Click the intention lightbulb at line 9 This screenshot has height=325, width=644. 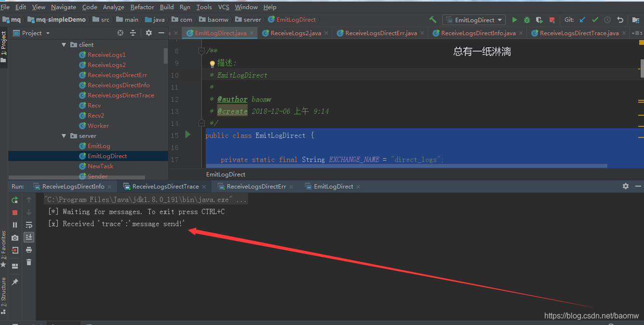pyautogui.click(x=212, y=64)
